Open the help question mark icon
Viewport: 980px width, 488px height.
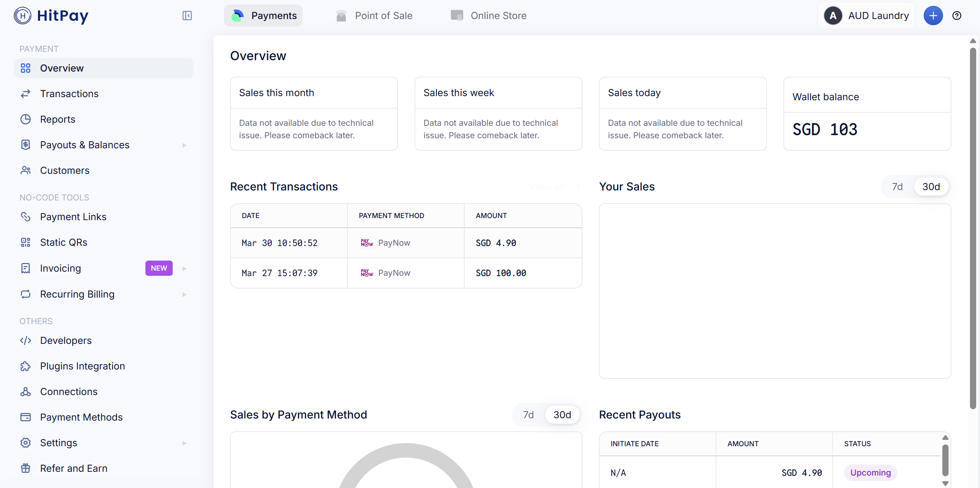coord(957,16)
